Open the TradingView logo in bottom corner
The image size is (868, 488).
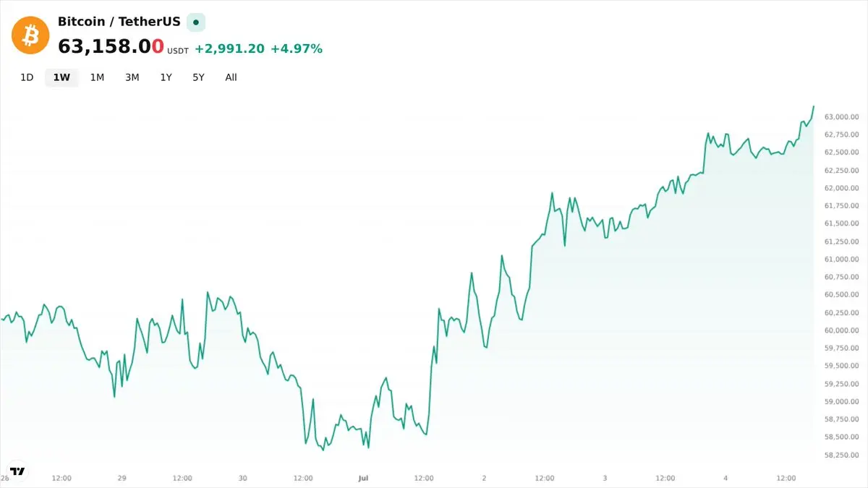(18, 471)
